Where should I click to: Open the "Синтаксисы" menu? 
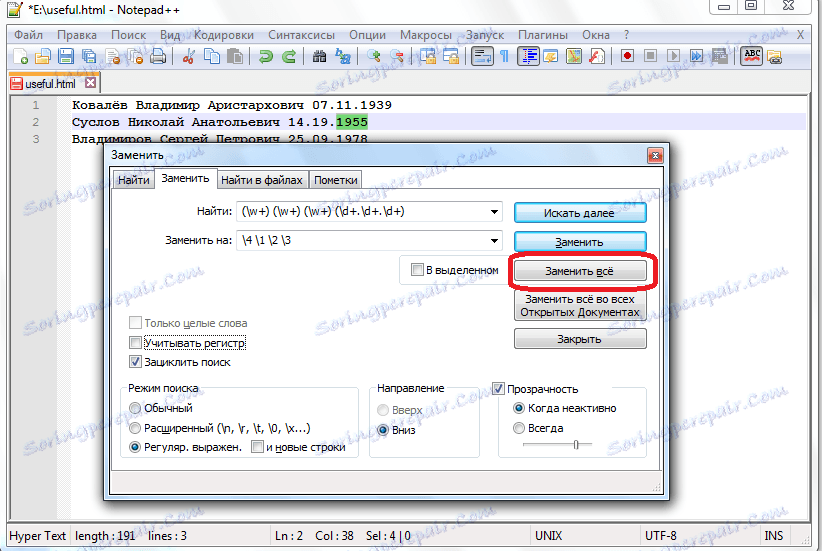pos(301,35)
